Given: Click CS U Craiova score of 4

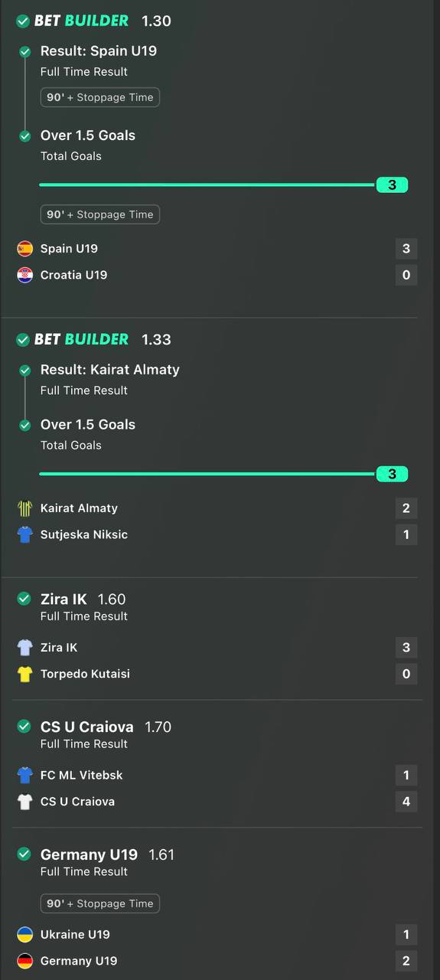Looking at the screenshot, I should [406, 802].
